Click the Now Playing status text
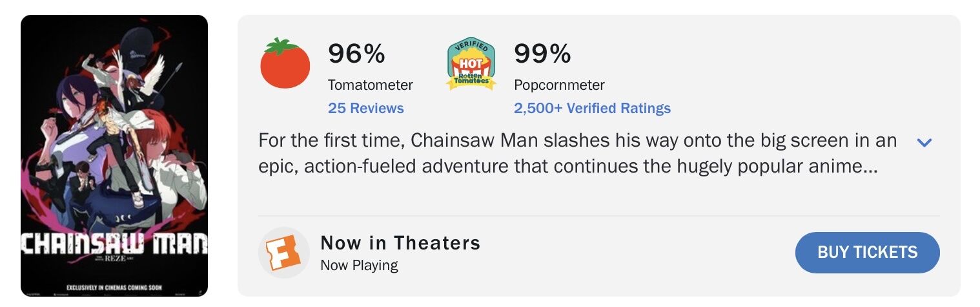The width and height of the screenshot is (980, 307). (359, 265)
